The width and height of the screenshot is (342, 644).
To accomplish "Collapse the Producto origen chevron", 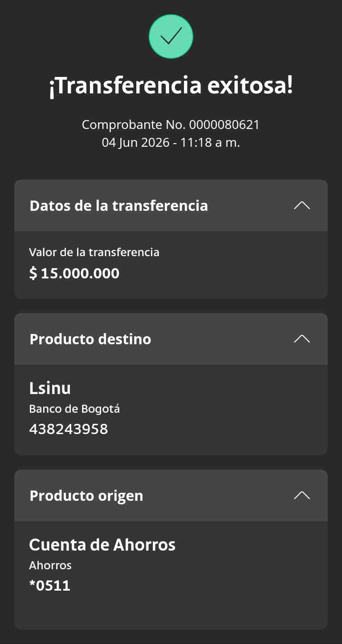I will pyautogui.click(x=302, y=495).
